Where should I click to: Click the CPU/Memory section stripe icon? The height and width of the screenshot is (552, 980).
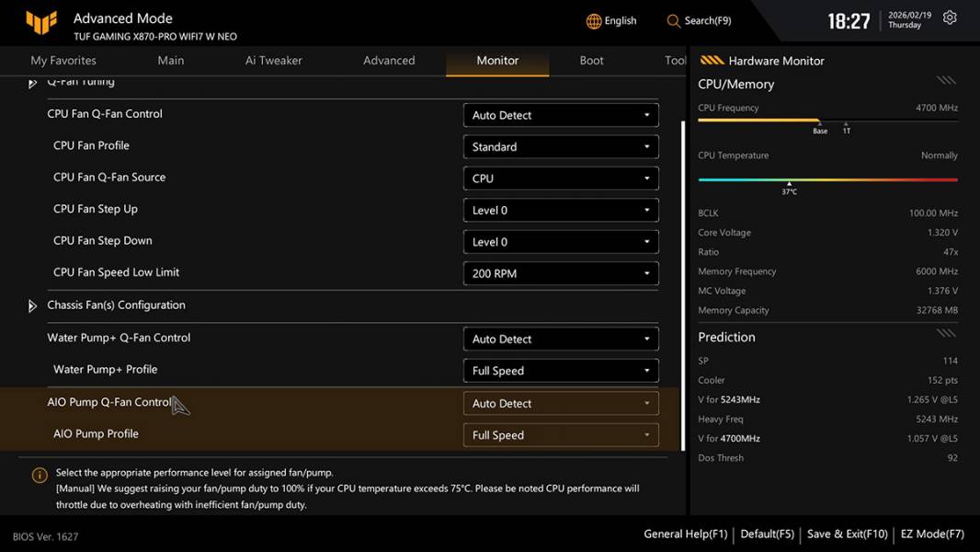click(946, 81)
